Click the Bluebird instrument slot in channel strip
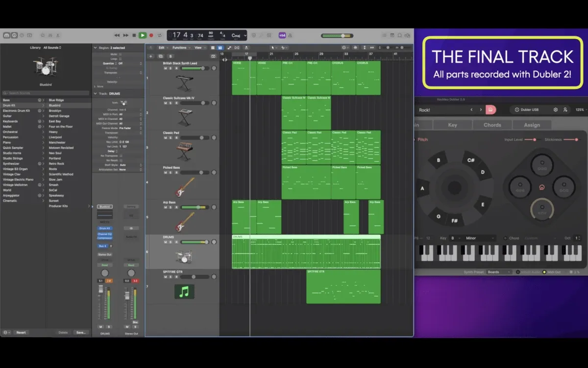 click(104, 207)
